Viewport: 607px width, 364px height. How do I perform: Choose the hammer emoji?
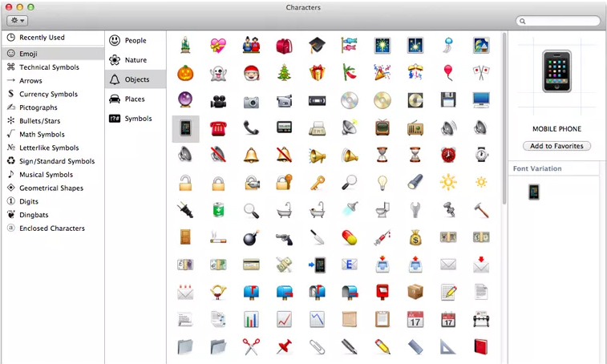(481, 210)
